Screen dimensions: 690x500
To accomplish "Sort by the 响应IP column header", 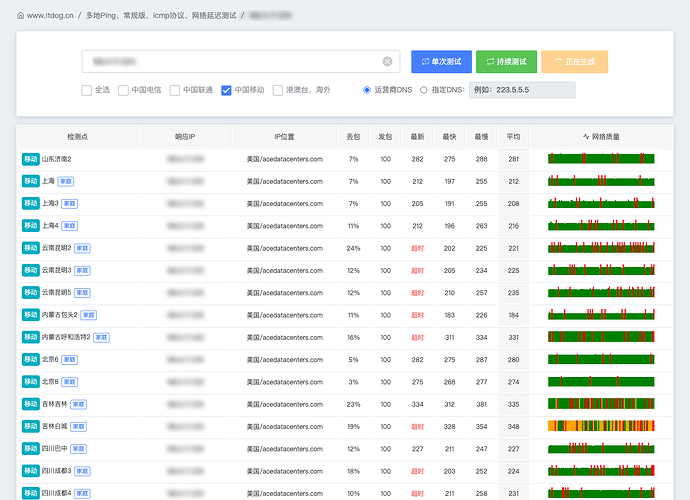I will (x=185, y=137).
